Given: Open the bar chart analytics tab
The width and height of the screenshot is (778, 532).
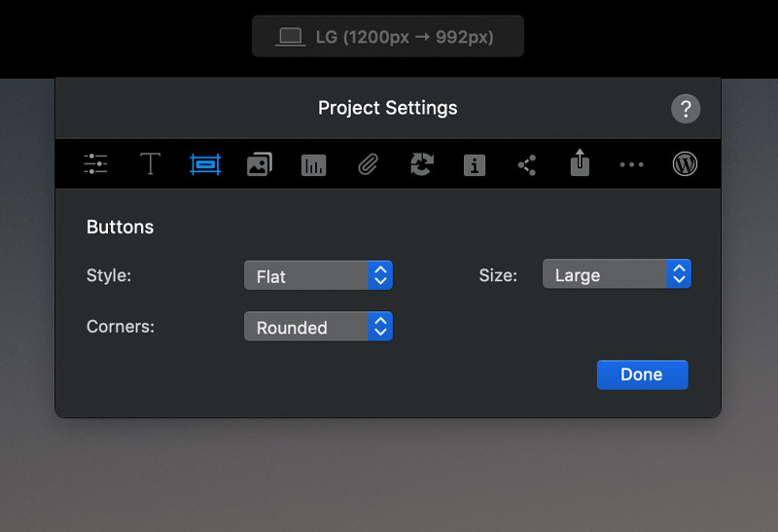Looking at the screenshot, I should tap(313, 164).
